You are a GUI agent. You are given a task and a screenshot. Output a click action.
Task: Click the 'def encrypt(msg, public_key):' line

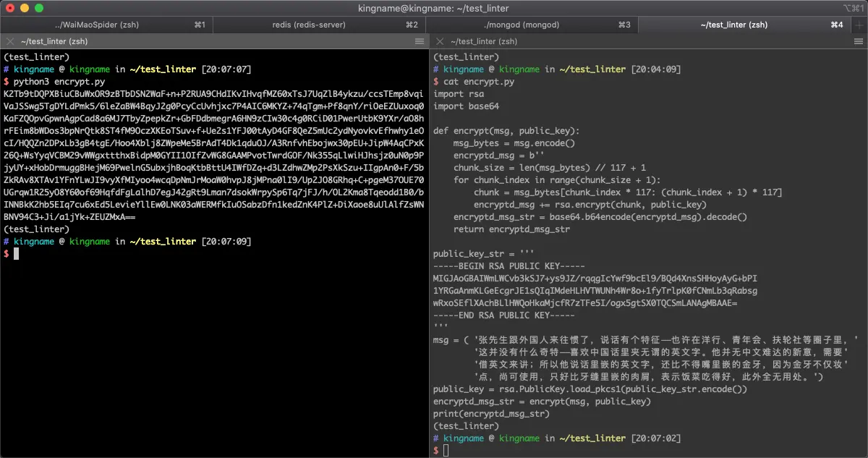coord(506,131)
